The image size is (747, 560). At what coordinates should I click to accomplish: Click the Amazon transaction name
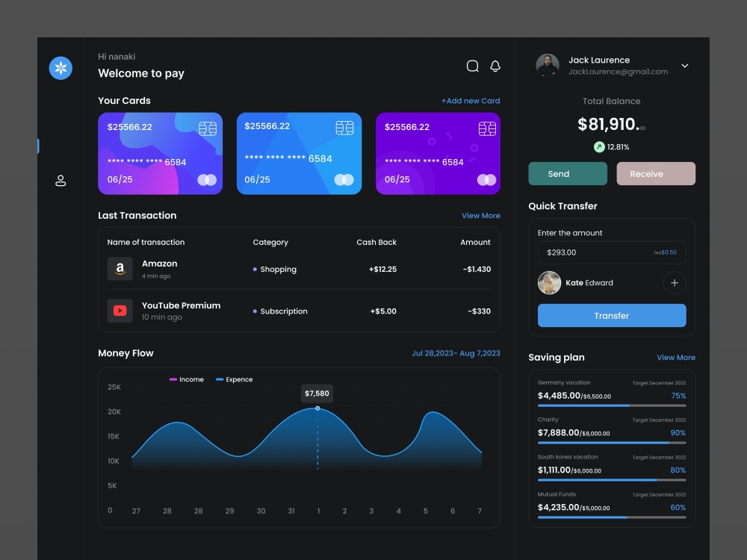tap(160, 264)
